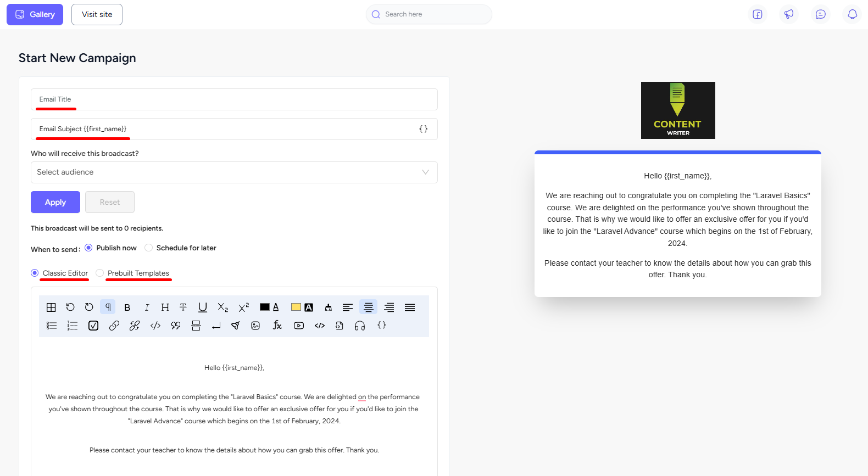Select Publish now option

(x=111, y=248)
